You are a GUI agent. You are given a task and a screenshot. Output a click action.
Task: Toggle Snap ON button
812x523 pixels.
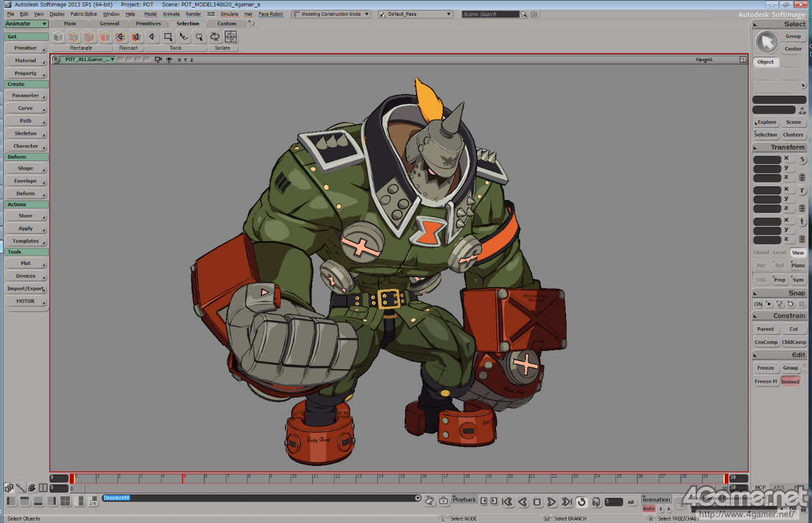tap(758, 304)
